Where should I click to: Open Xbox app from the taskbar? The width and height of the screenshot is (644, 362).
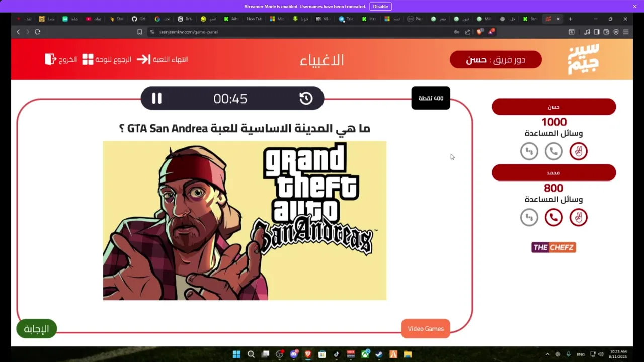pyautogui.click(x=365, y=354)
